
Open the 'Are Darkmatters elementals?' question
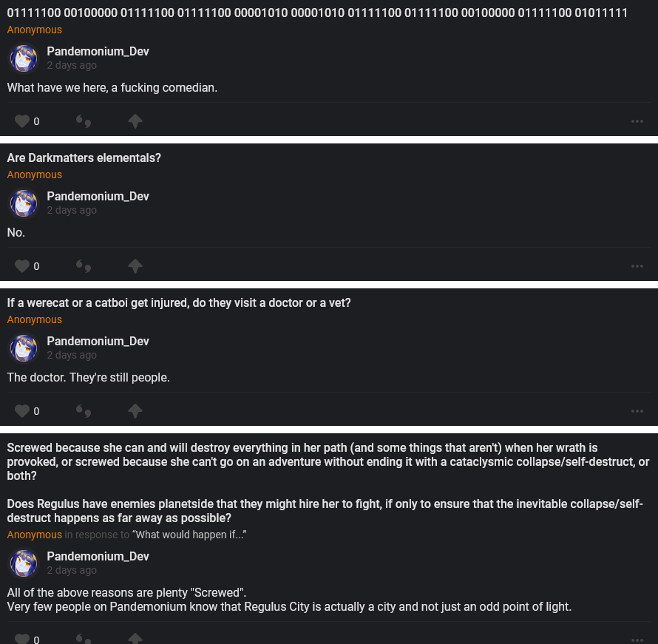84,158
